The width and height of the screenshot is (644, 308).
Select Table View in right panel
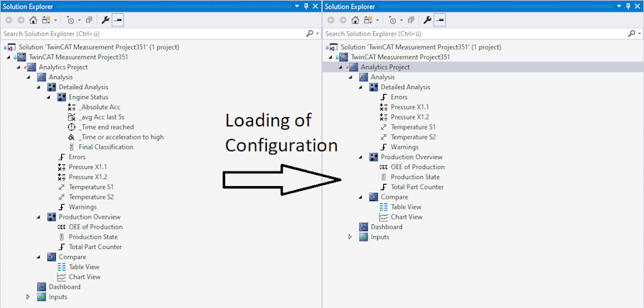click(407, 207)
